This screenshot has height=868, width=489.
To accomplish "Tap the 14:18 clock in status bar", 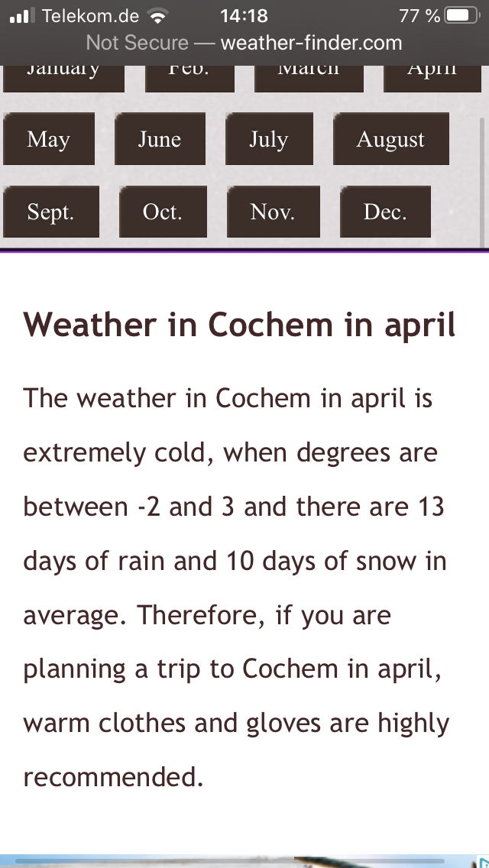I will tap(244, 15).
